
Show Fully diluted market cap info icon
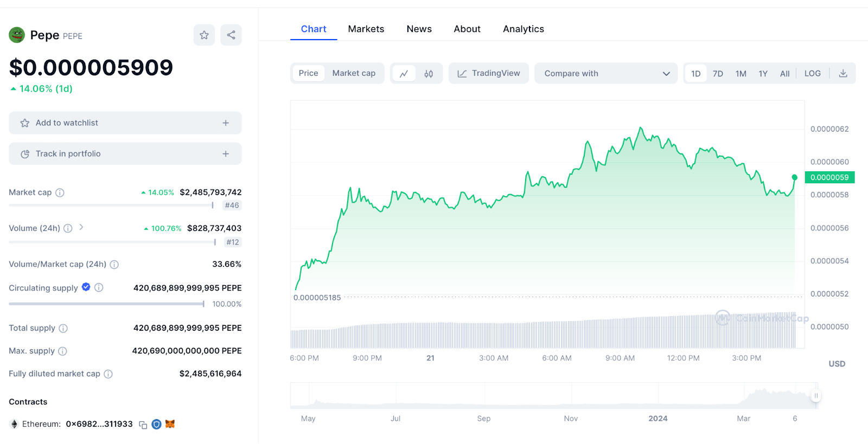point(108,374)
